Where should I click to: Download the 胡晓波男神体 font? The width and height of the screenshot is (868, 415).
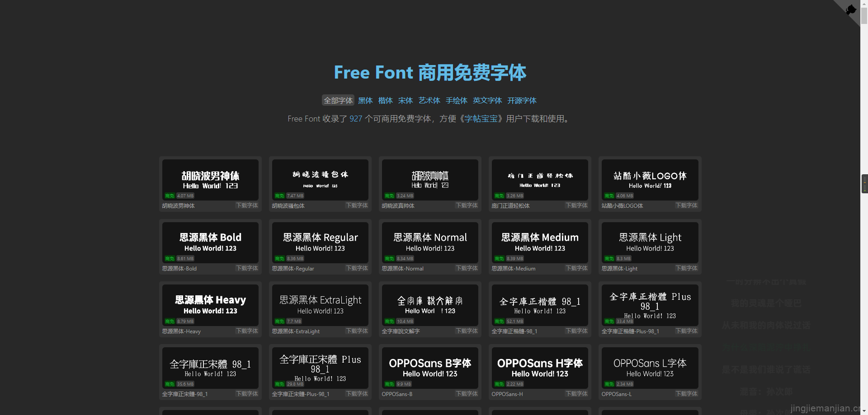[247, 205]
